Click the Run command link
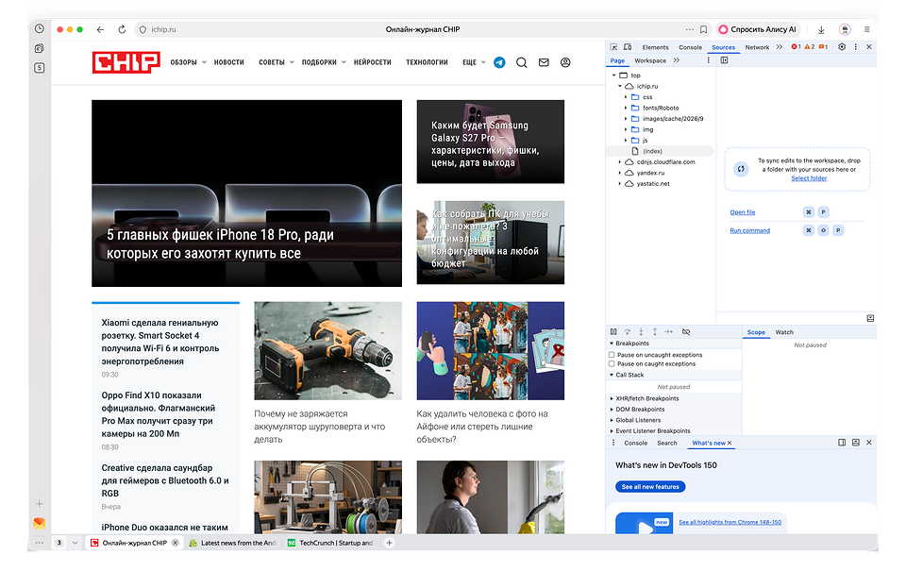Screen dimensions: 906x588 [750, 230]
